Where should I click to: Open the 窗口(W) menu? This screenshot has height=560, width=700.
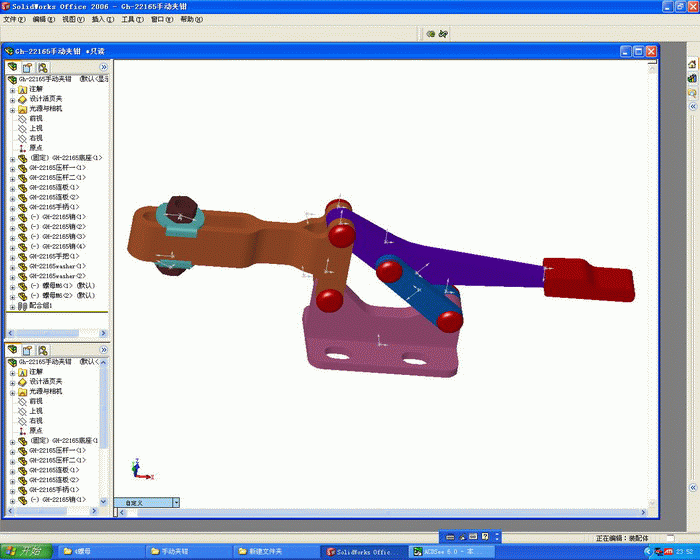(x=162, y=19)
